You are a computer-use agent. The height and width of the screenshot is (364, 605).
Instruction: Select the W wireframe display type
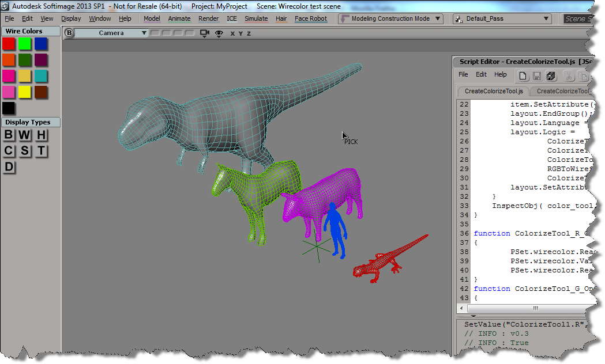coord(25,135)
